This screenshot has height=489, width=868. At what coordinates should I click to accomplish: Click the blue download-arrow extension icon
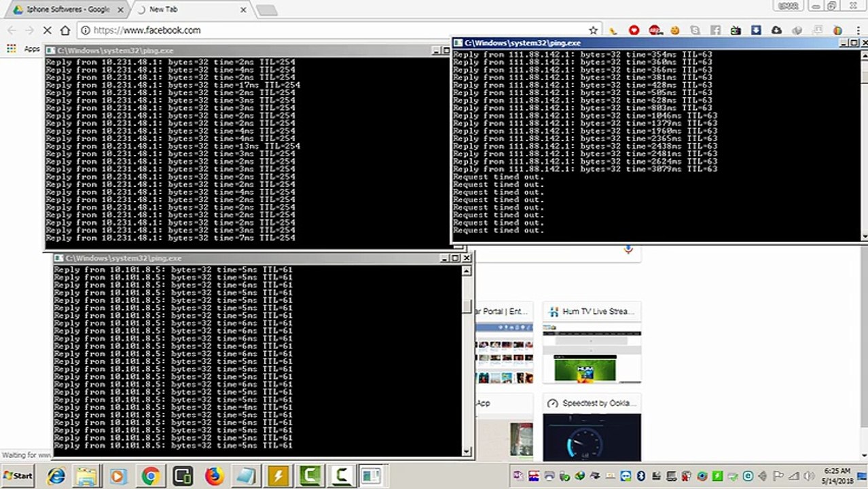point(756,31)
